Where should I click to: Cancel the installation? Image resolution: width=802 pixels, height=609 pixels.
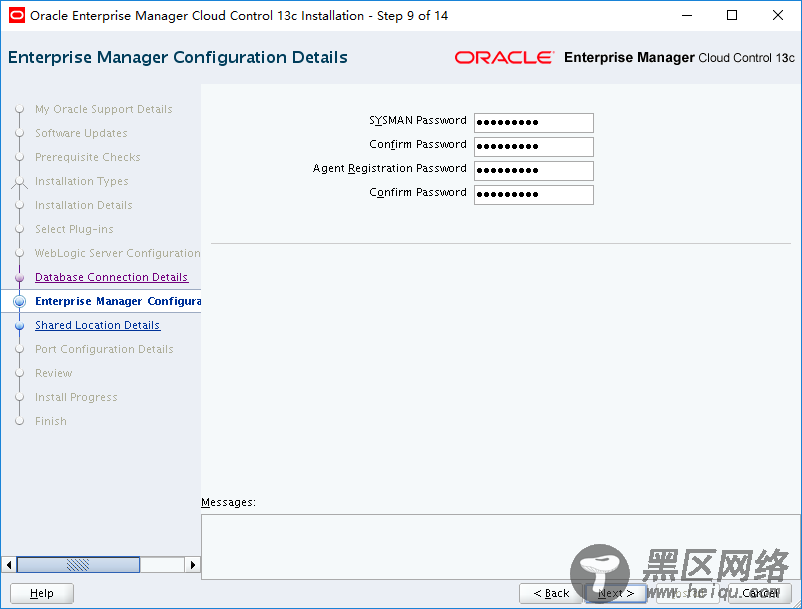tap(760, 593)
